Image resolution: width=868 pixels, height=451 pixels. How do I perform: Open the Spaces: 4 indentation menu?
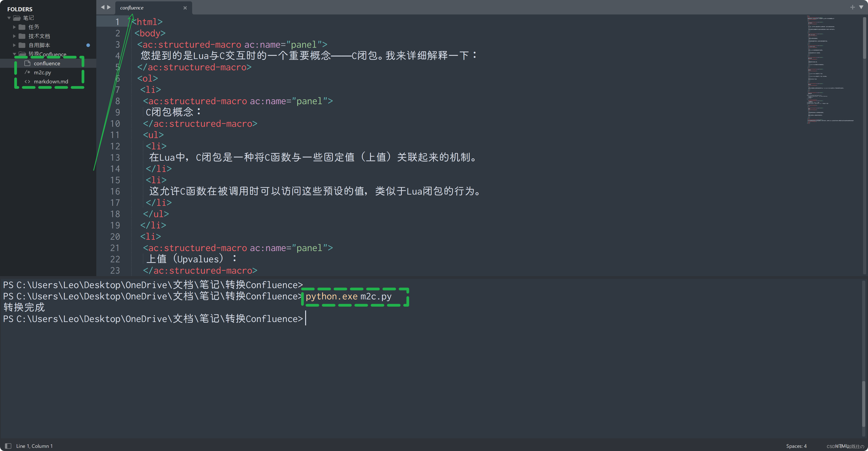pyautogui.click(x=796, y=446)
